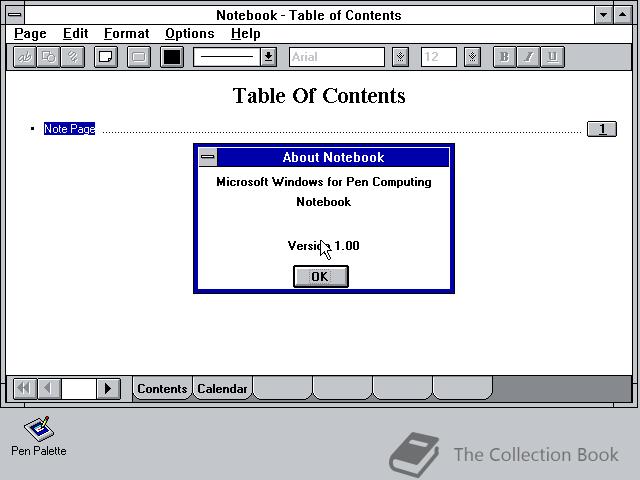Select the shapes drawing tool

coord(49,57)
